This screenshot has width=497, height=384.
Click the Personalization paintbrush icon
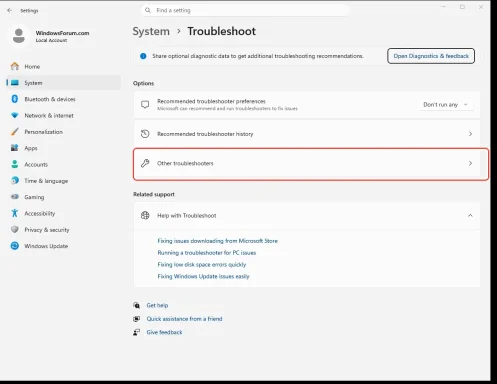pyautogui.click(x=15, y=132)
